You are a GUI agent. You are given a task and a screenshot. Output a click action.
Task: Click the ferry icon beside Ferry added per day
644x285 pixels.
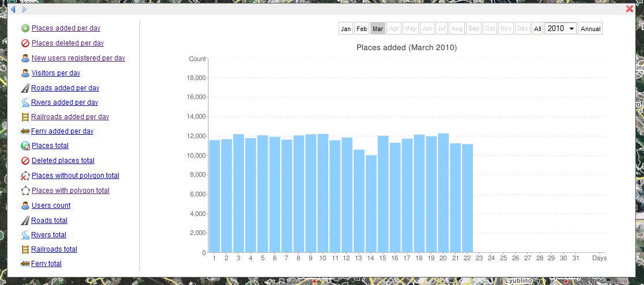25,131
